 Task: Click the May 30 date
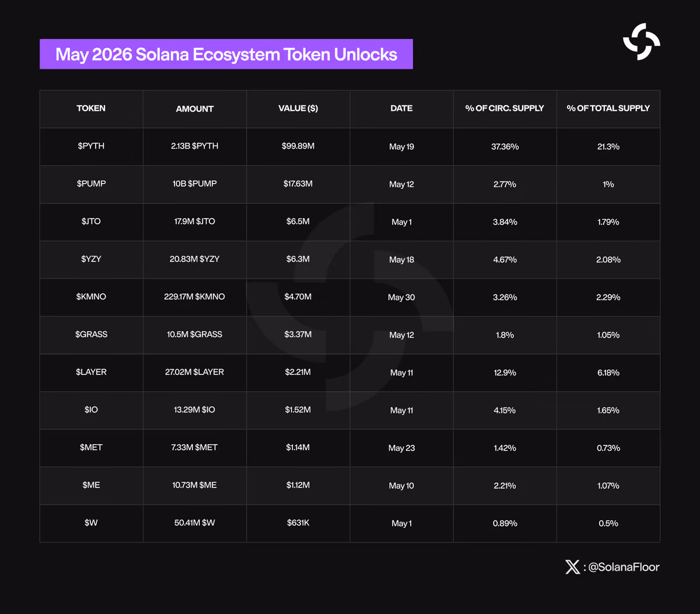(401, 297)
